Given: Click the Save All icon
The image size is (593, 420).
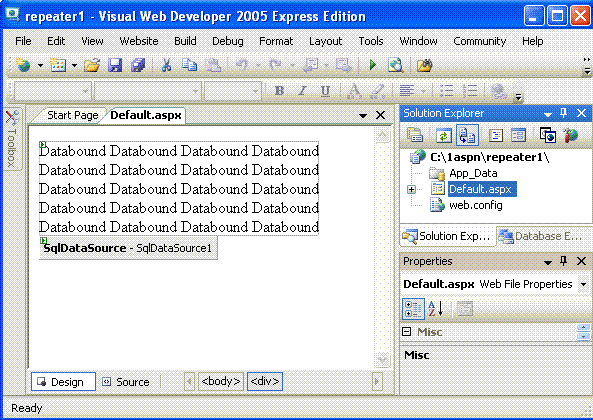Looking at the screenshot, I should (138, 65).
